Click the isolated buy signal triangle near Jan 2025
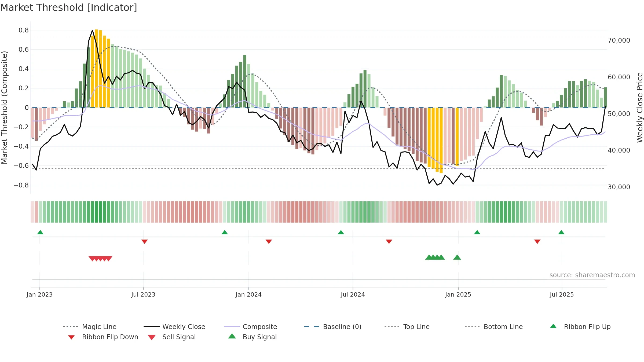The height and width of the screenshot is (362, 644). pos(457,257)
